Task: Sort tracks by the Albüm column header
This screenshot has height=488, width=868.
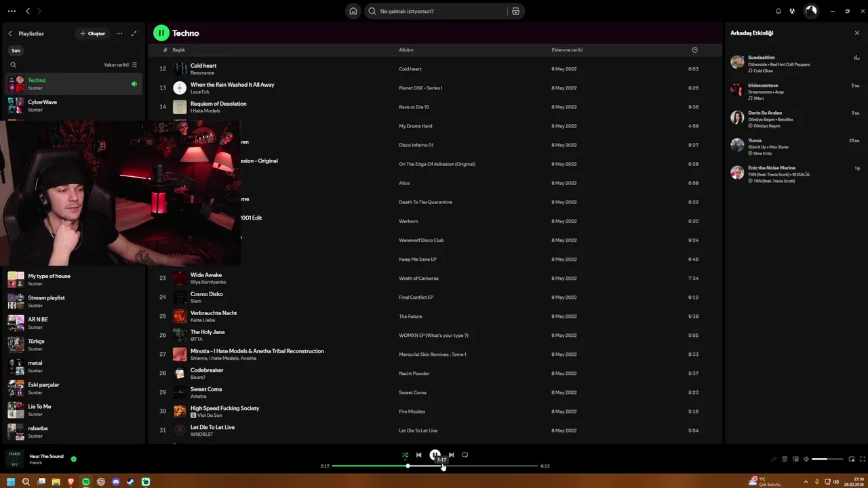Action: (406, 49)
